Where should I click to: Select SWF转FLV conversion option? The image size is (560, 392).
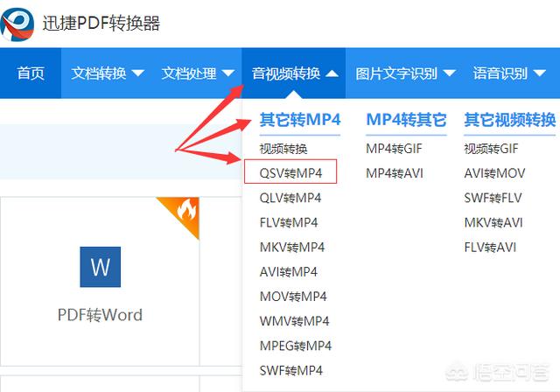493,198
